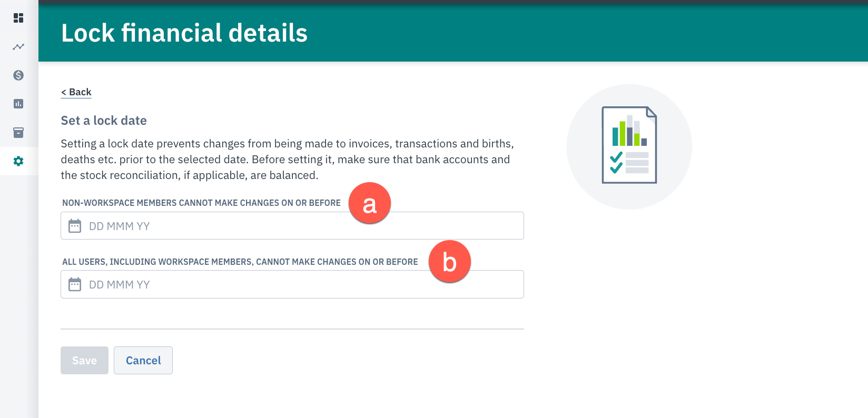Click the 'Non-workspace members cannot make changes' label
Screen dimensions: 868x418
(x=201, y=203)
